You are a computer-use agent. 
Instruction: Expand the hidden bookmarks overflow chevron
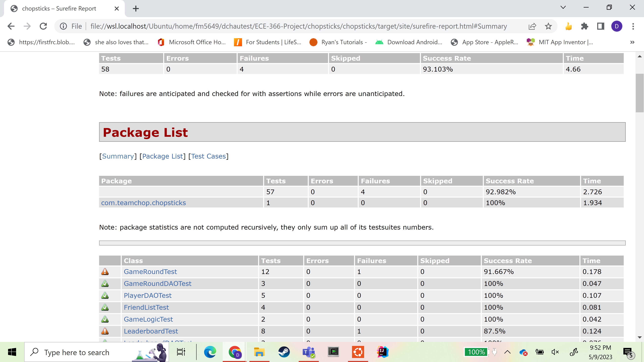tap(632, 42)
